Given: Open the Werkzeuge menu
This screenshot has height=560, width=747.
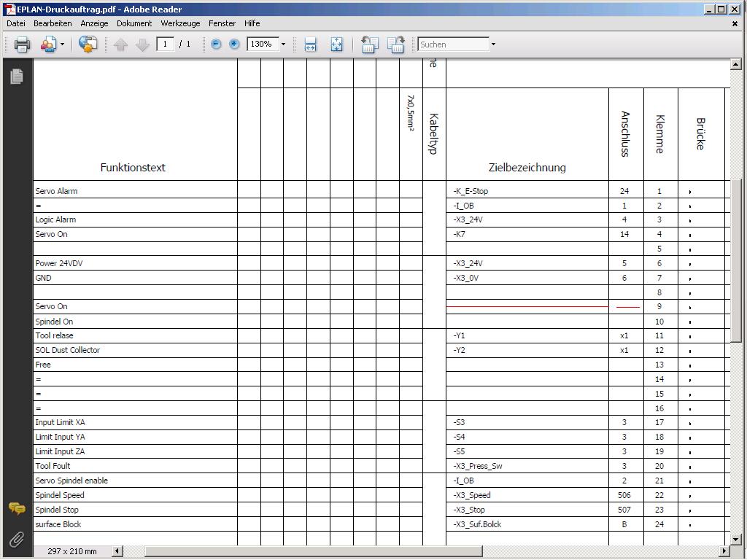Looking at the screenshot, I should coord(180,23).
